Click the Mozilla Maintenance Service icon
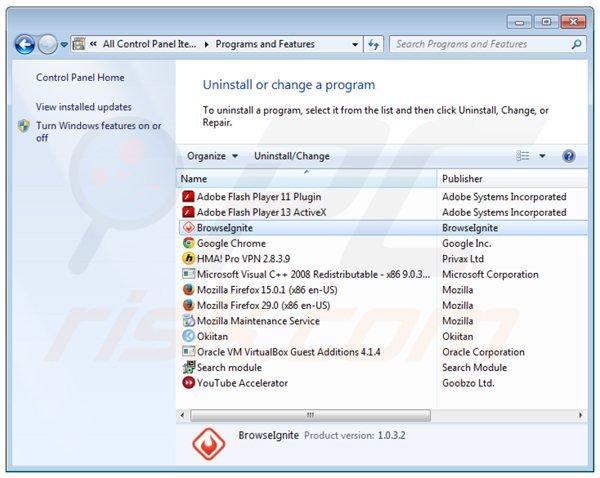 [x=188, y=321]
